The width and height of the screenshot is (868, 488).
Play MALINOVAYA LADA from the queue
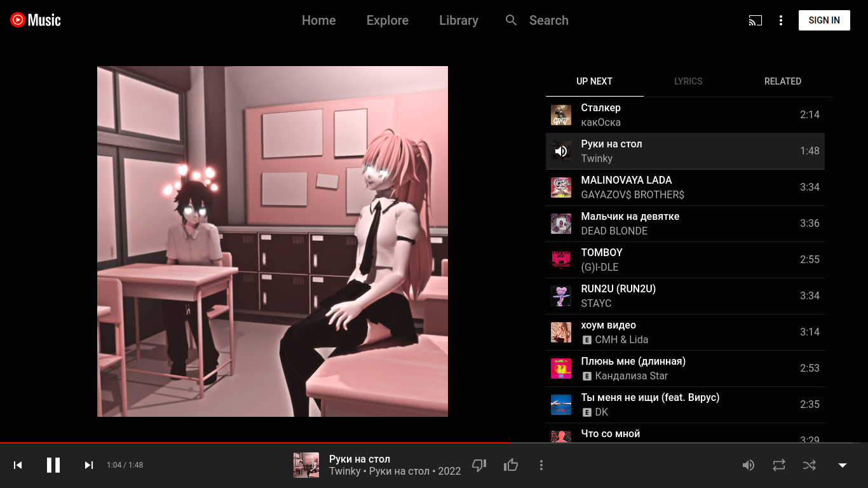(626, 180)
